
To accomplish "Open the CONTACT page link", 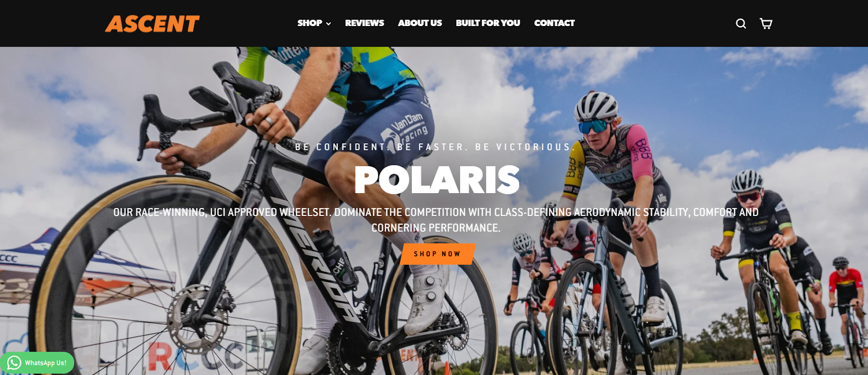I will point(554,23).
